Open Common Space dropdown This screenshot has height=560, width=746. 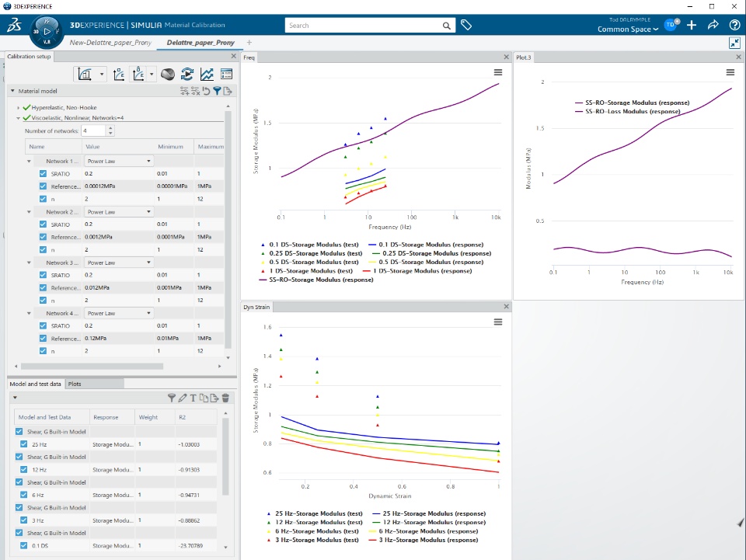coord(628,30)
